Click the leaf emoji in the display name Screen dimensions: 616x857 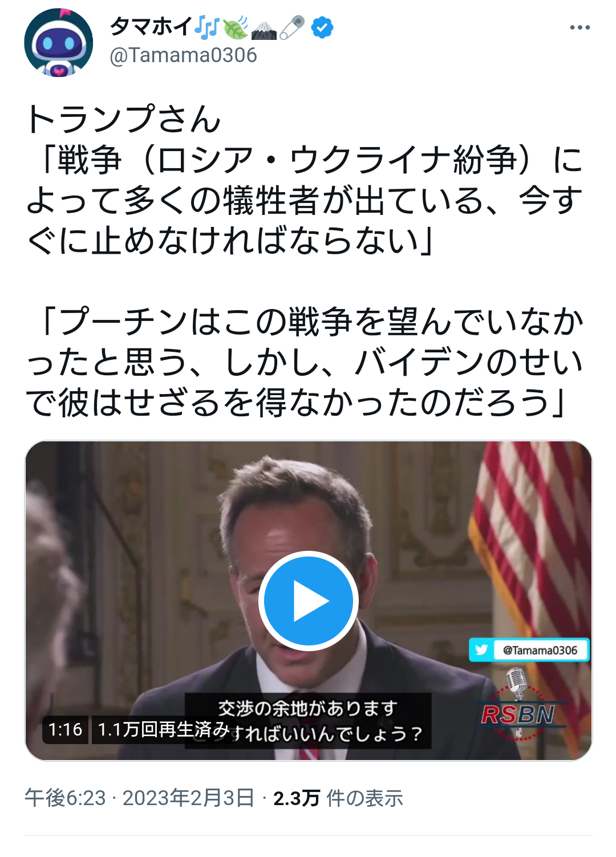[x=235, y=27]
